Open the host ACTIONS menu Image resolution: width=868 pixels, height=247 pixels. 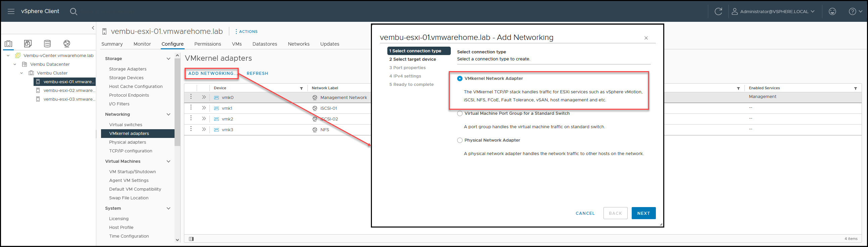(246, 31)
